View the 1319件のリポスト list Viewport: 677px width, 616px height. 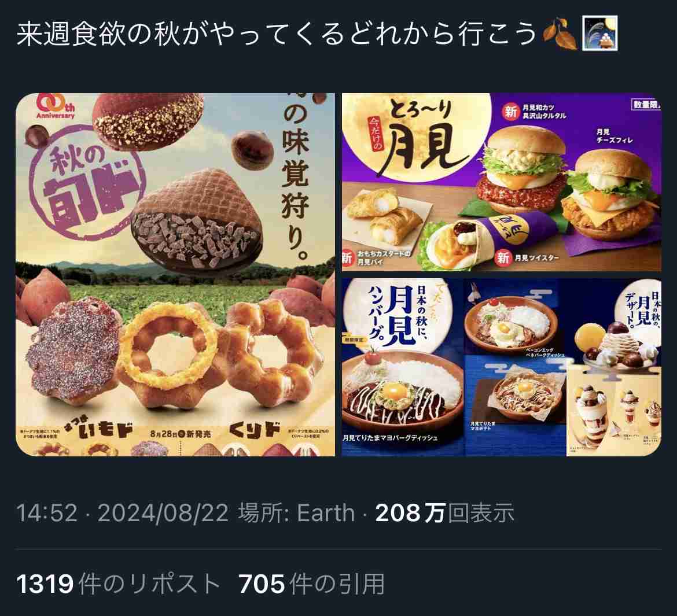click(x=118, y=584)
